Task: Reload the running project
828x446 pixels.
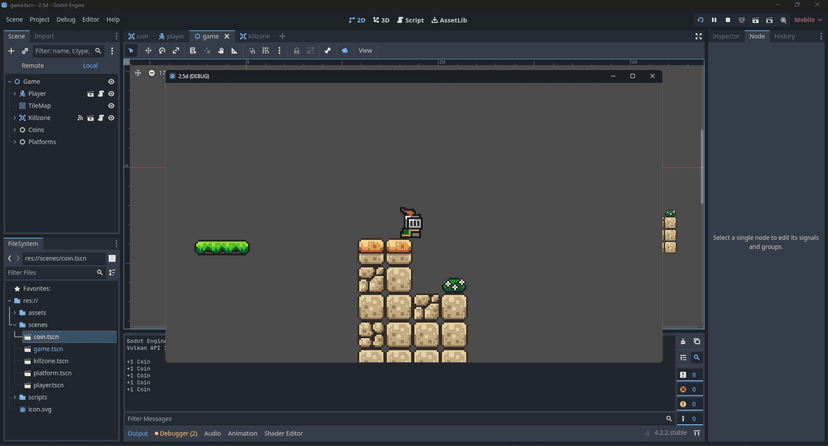Action: point(700,20)
